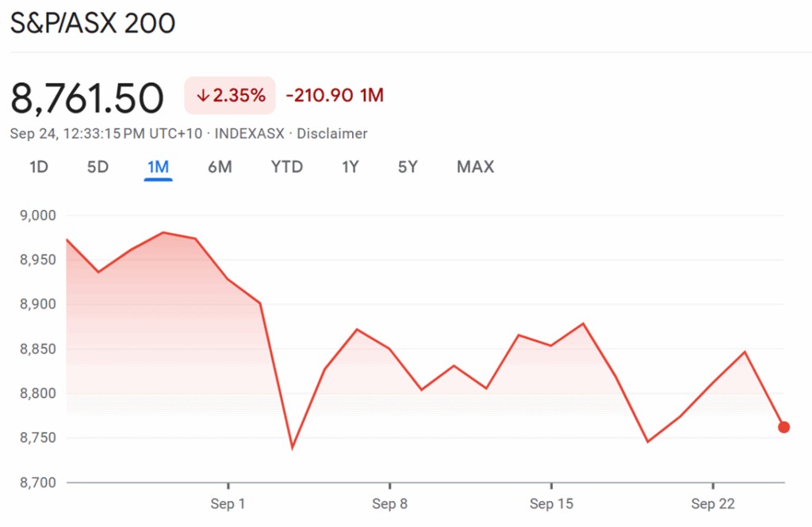The image size is (812, 527).
Task: Click the Sep 8 date marker
Action: coord(389,504)
